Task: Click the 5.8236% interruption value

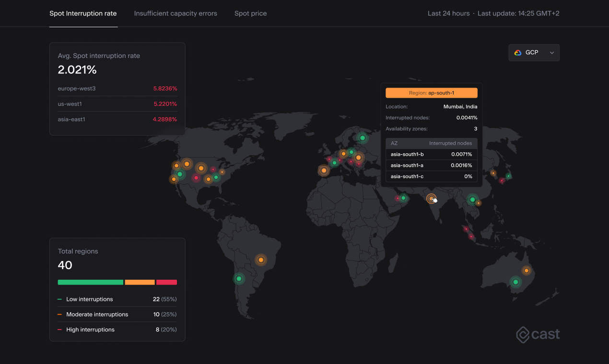Action: 165,89
